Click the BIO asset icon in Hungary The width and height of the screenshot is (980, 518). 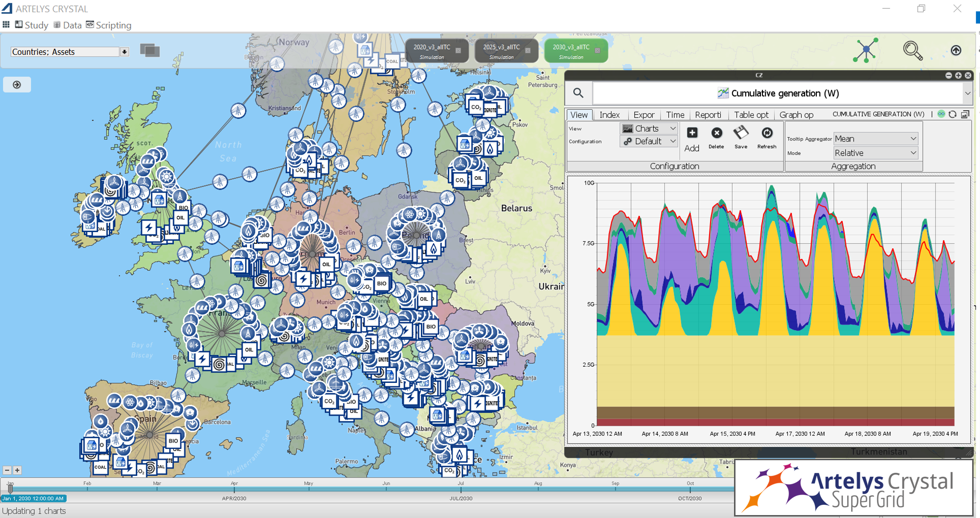point(431,327)
